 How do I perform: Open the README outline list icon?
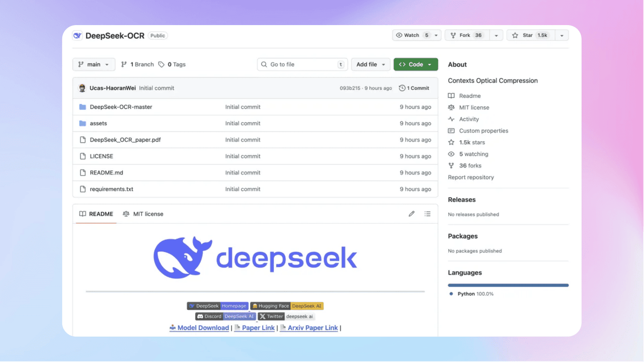[427, 214]
